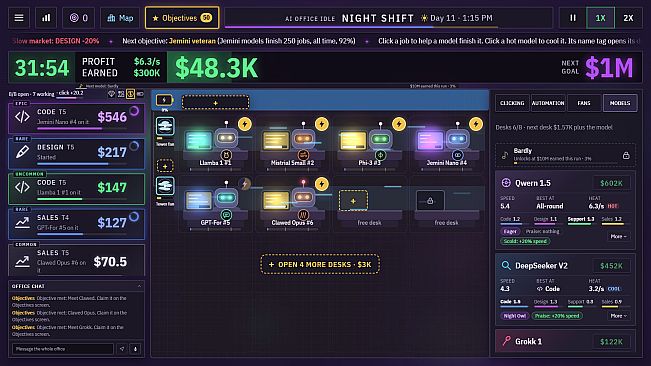Screen dimensions: 651x366
Task: Click the locked Bardly model card
Action: coord(565,155)
